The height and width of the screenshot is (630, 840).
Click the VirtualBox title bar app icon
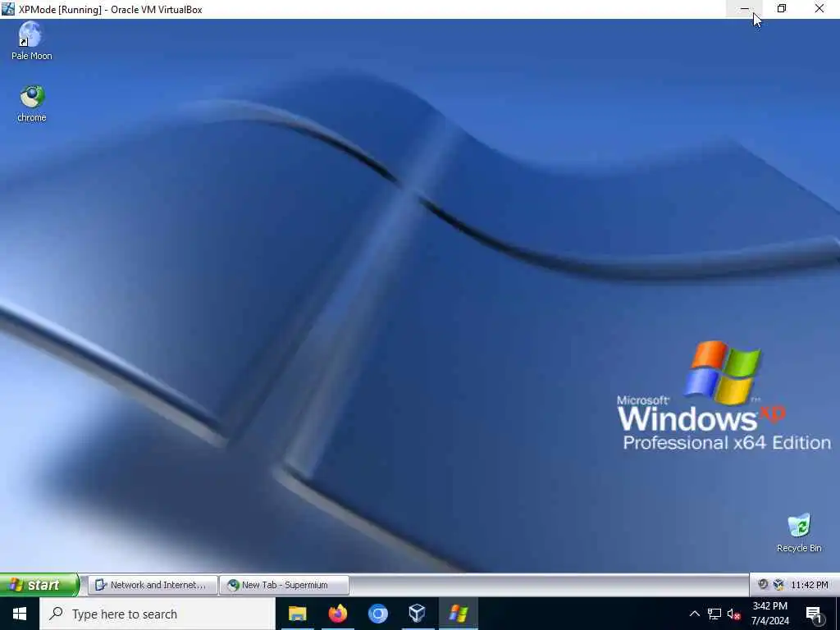click(8, 8)
